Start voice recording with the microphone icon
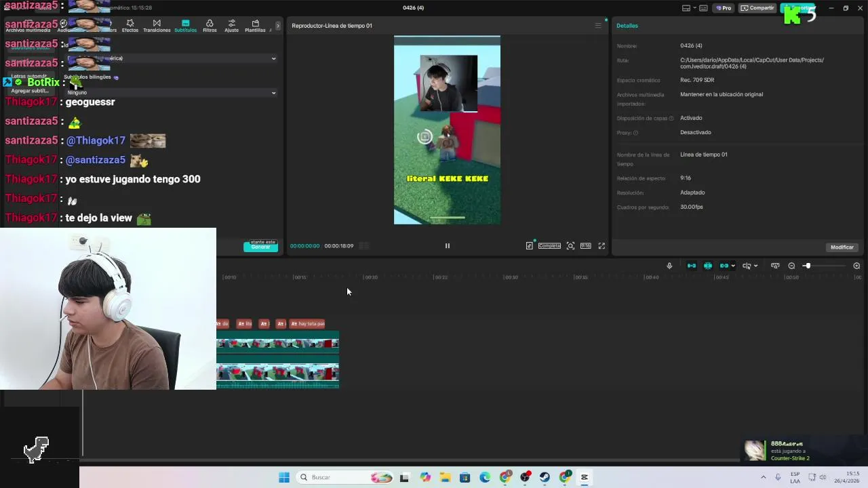Screen dimensions: 868x488 pyautogui.click(x=669, y=266)
